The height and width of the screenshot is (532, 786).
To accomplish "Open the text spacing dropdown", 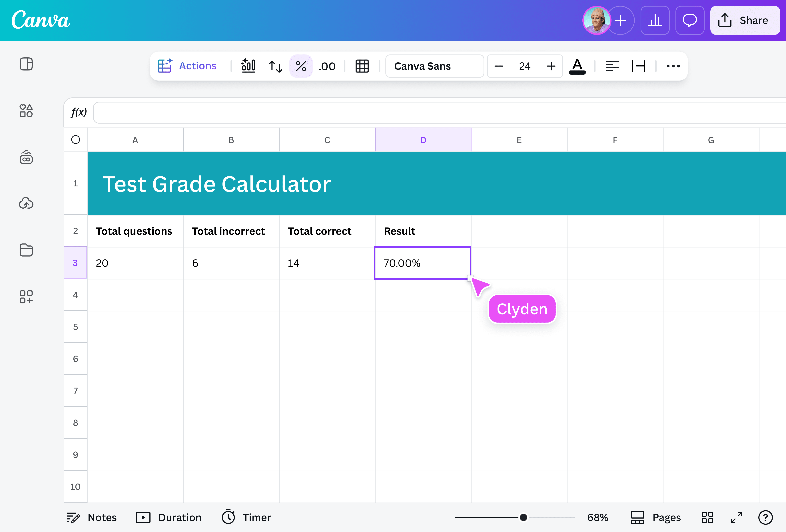I will click(639, 66).
